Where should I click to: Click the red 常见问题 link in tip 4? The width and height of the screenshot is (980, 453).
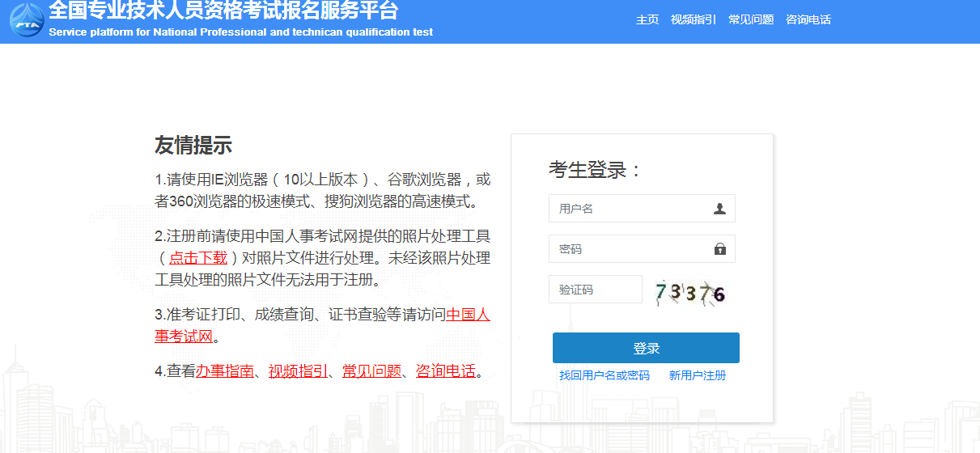371,371
